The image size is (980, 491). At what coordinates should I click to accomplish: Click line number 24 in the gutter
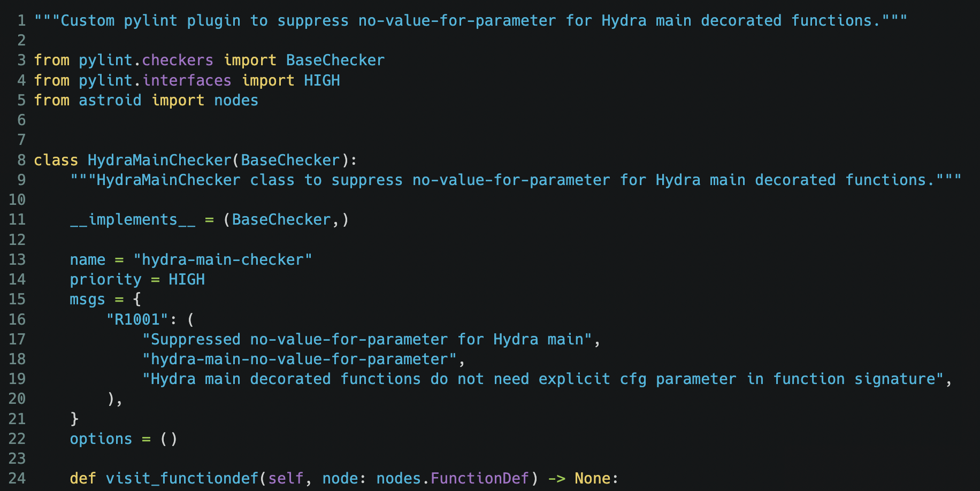tap(17, 478)
